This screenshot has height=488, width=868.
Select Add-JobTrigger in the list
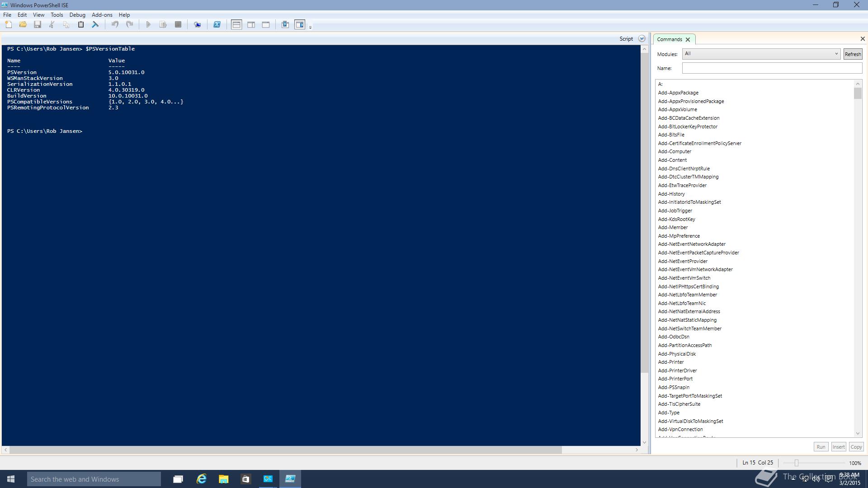675,211
